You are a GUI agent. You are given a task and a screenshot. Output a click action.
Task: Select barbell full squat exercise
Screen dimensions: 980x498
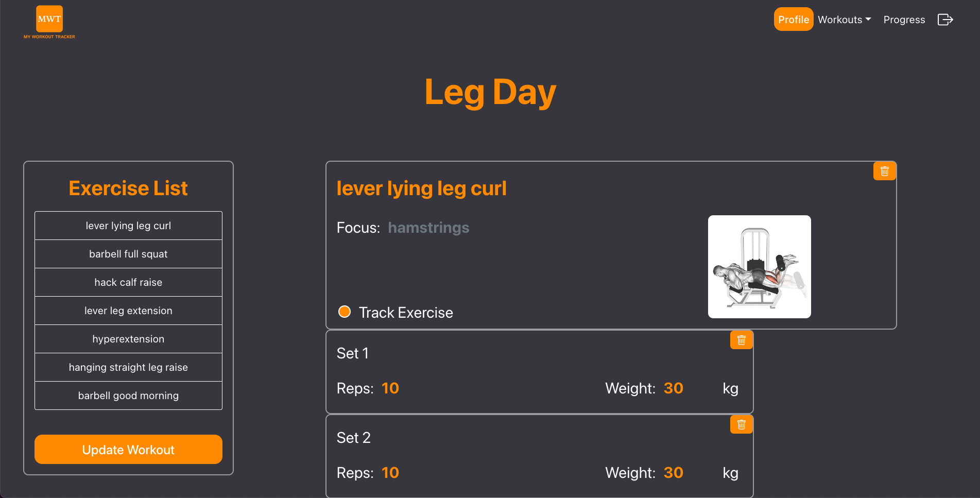(x=128, y=254)
